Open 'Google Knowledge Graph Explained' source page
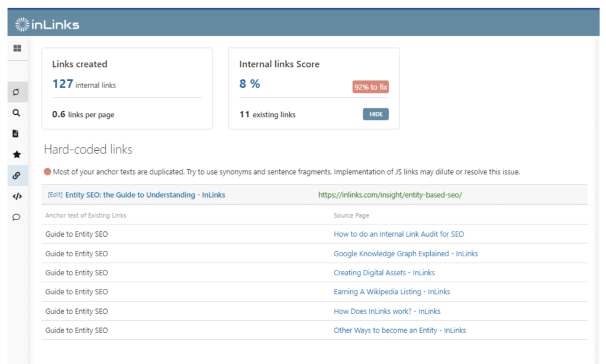 [405, 253]
